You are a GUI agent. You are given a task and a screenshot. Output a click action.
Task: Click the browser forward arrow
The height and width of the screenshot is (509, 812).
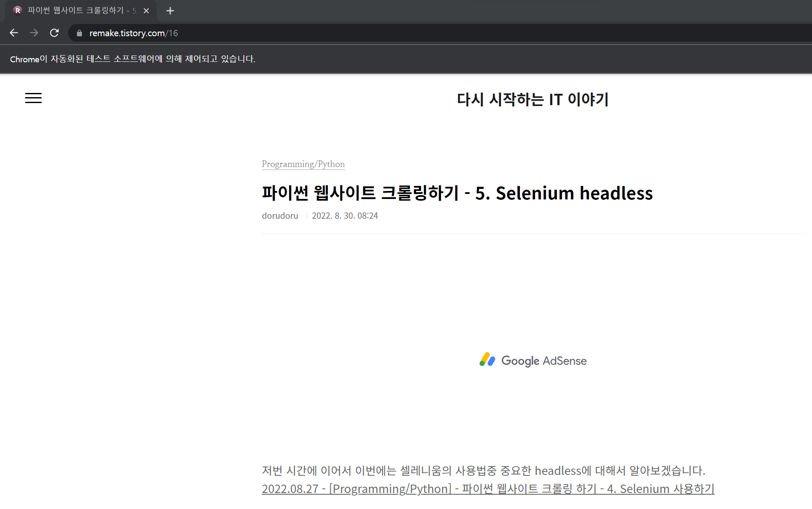tap(34, 33)
